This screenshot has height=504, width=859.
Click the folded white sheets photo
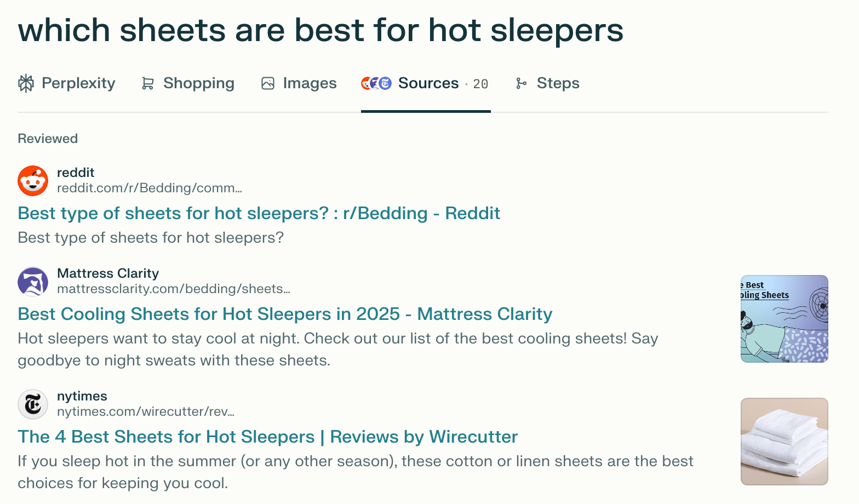coord(784,441)
